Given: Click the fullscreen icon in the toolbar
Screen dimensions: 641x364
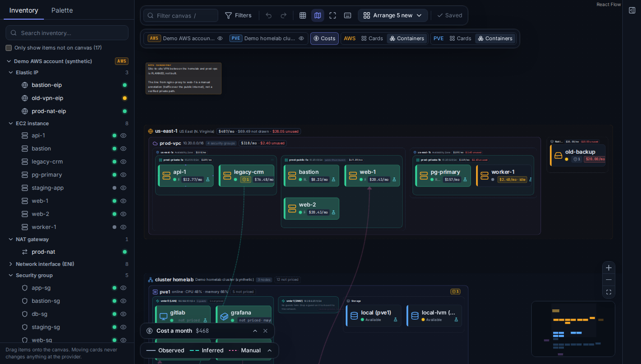Looking at the screenshot, I should pos(333,15).
